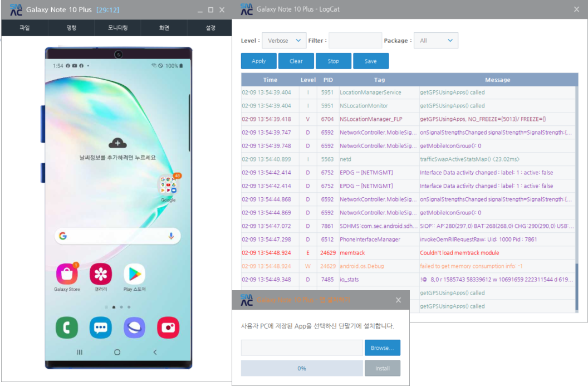Click the app file path input field
The height and width of the screenshot is (386, 588).
tap(302, 348)
